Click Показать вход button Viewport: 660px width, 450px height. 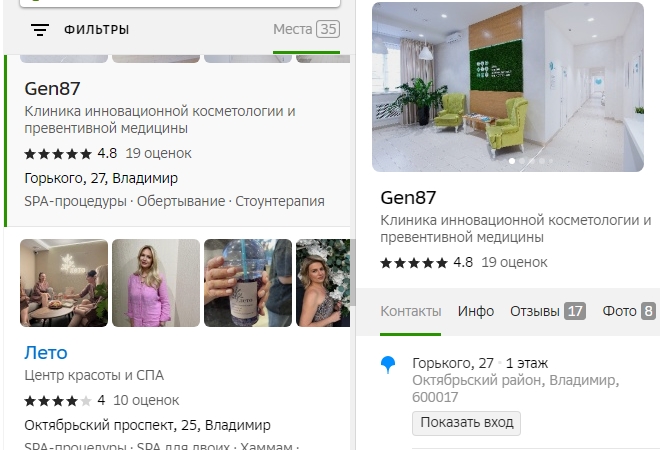pyautogui.click(x=466, y=423)
